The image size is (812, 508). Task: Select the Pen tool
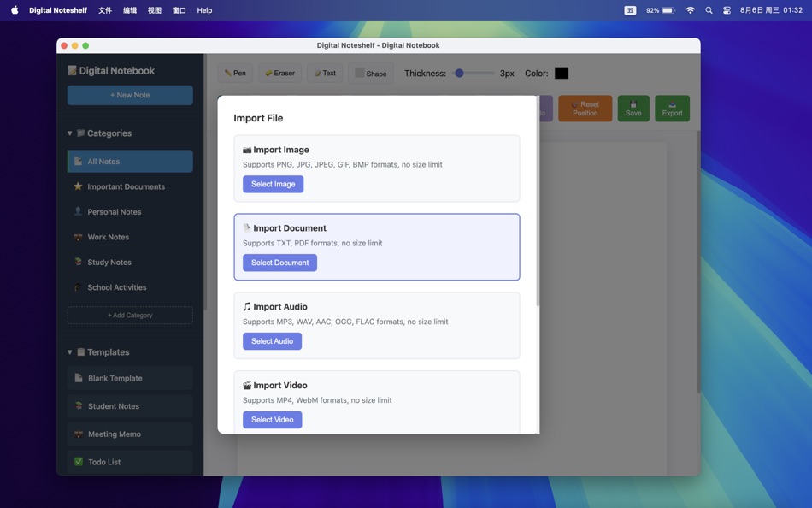[235, 73]
